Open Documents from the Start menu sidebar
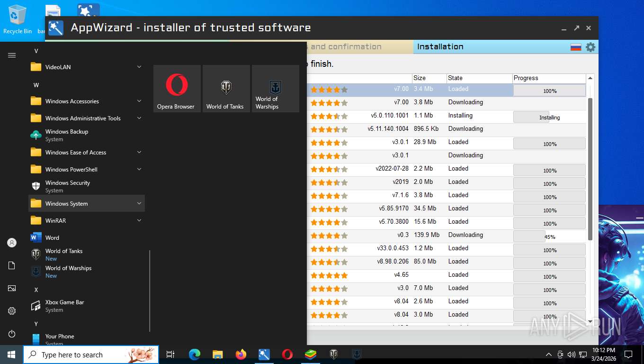 12,265
